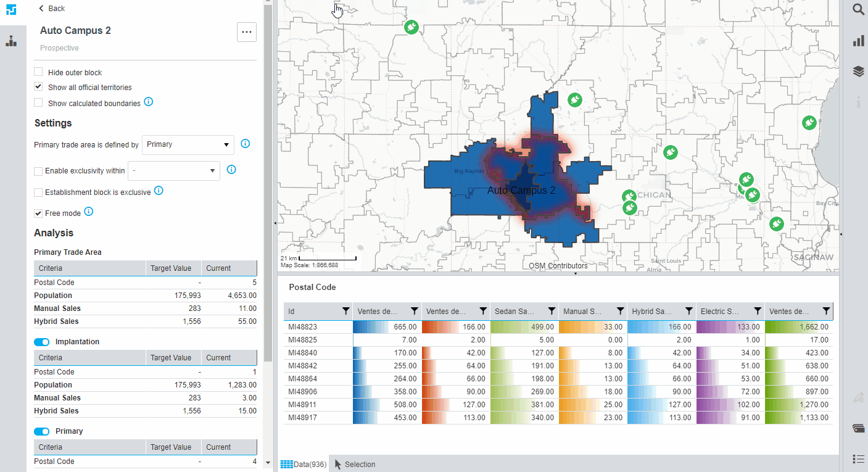
Task: Click the Selection cursor icon at bottom
Action: [337, 464]
